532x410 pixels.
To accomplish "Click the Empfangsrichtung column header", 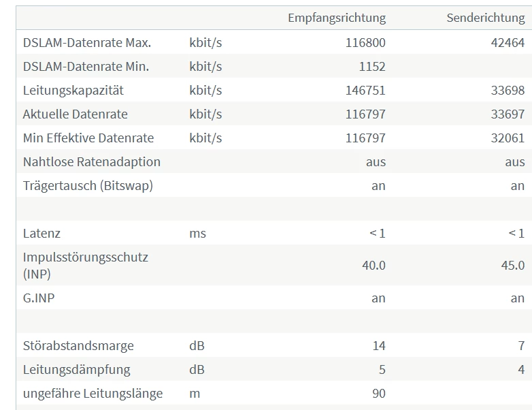I will pyautogui.click(x=336, y=18).
